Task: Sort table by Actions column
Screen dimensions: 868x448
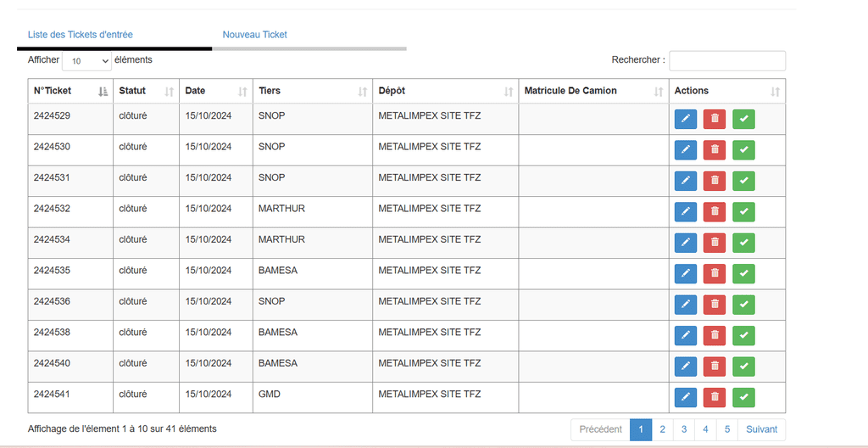Action: 726,91
